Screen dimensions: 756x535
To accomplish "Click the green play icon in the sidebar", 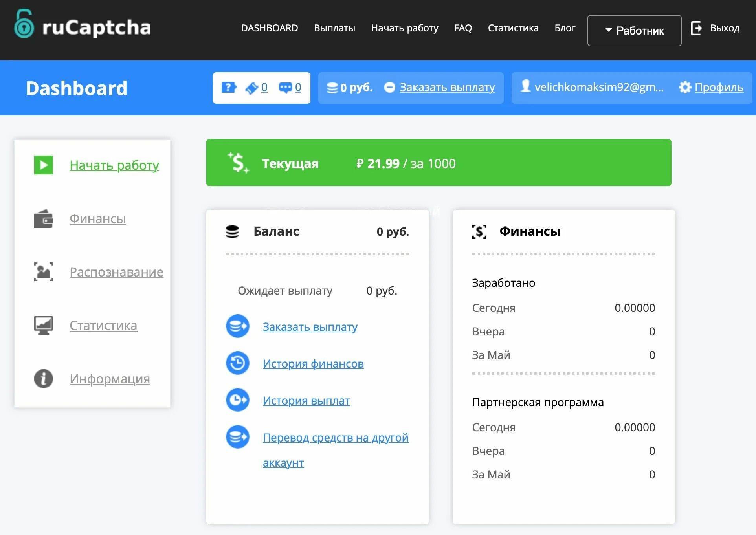I will [x=44, y=165].
